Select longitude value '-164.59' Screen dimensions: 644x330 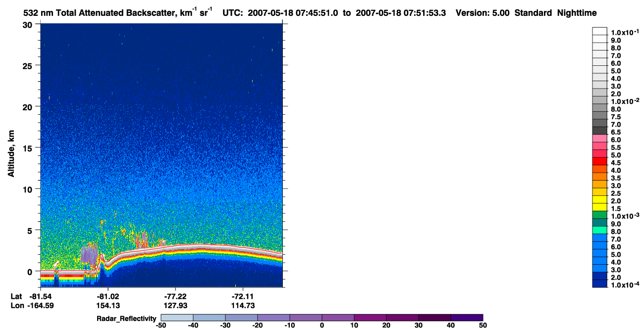(x=41, y=306)
